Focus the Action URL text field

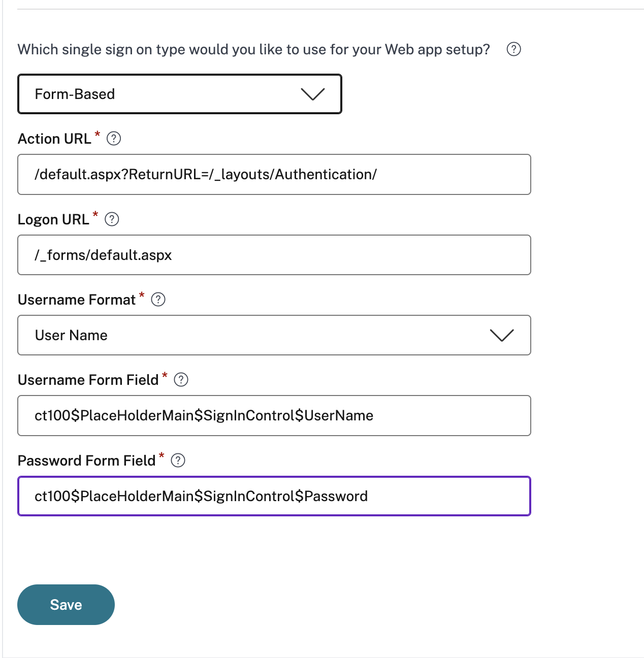[x=274, y=175]
